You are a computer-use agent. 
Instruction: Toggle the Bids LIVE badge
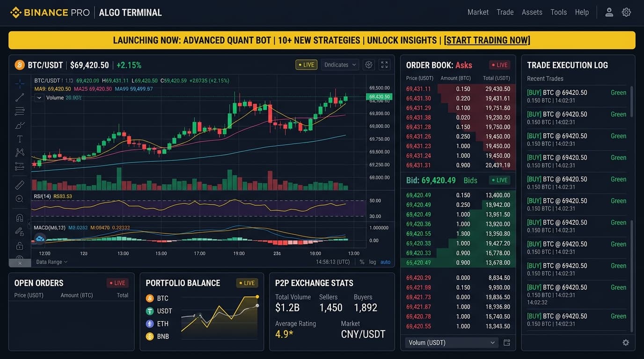pos(499,180)
